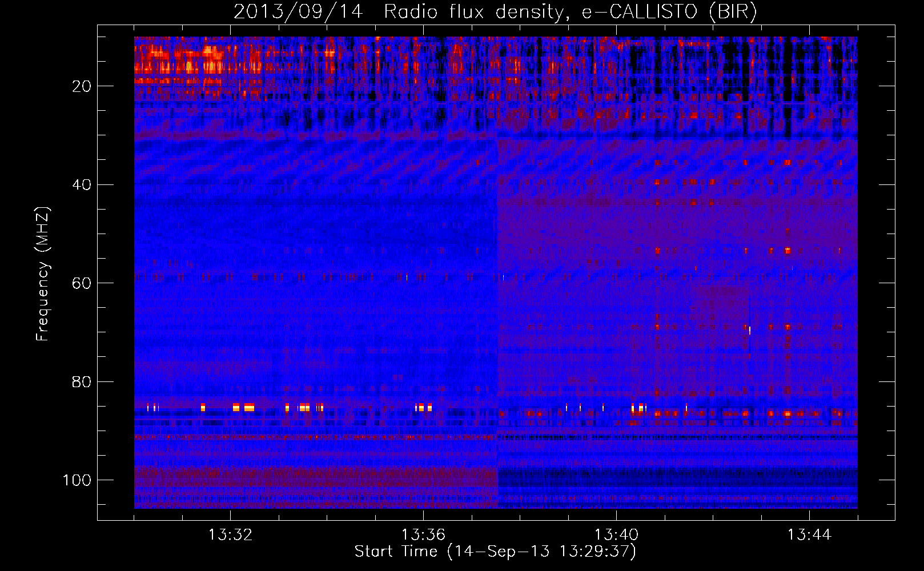Screen dimensions: 924x571
Task: Click the "13:32" time tick label
Action: point(231,535)
